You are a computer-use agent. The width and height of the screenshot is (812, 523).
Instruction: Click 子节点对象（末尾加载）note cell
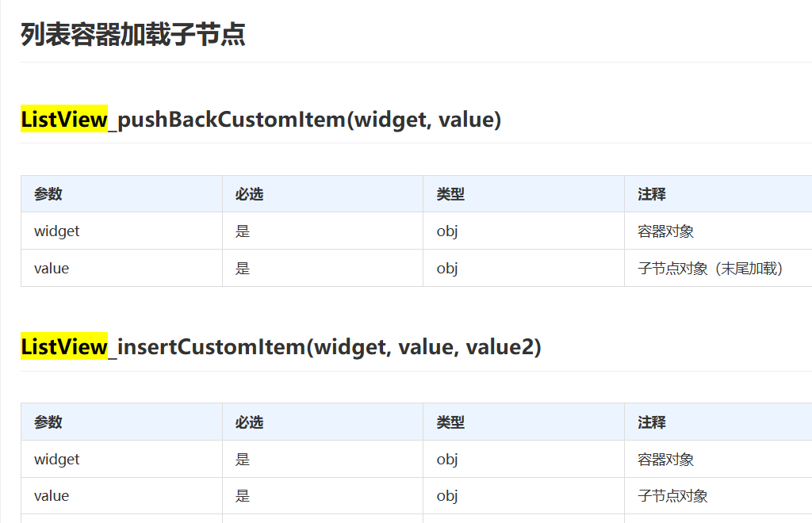tap(710, 269)
